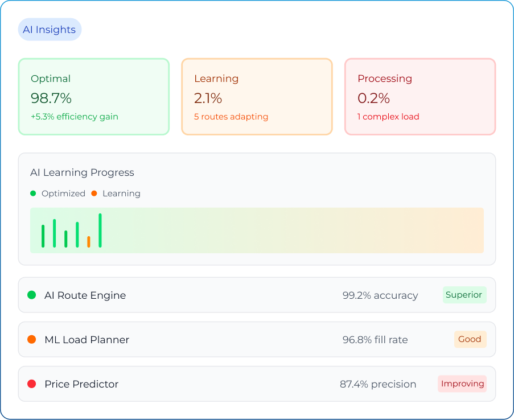Open the Learning 2.1% stats card

tap(257, 97)
